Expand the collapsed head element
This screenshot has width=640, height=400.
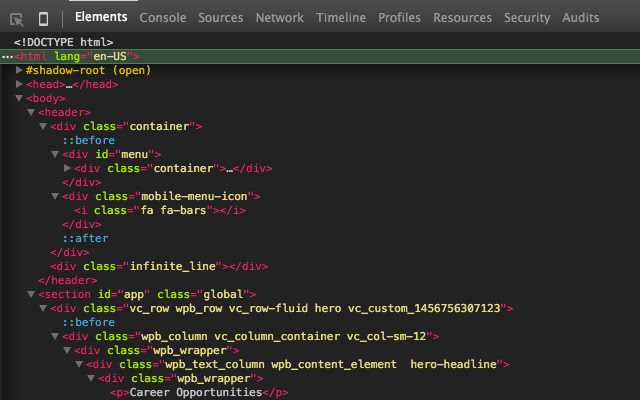coord(20,85)
